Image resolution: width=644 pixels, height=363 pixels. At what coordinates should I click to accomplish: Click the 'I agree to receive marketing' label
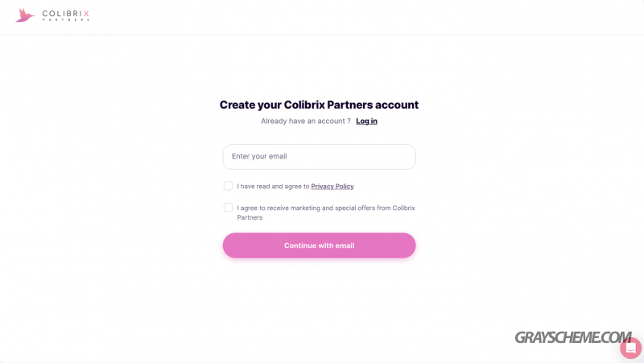326,212
